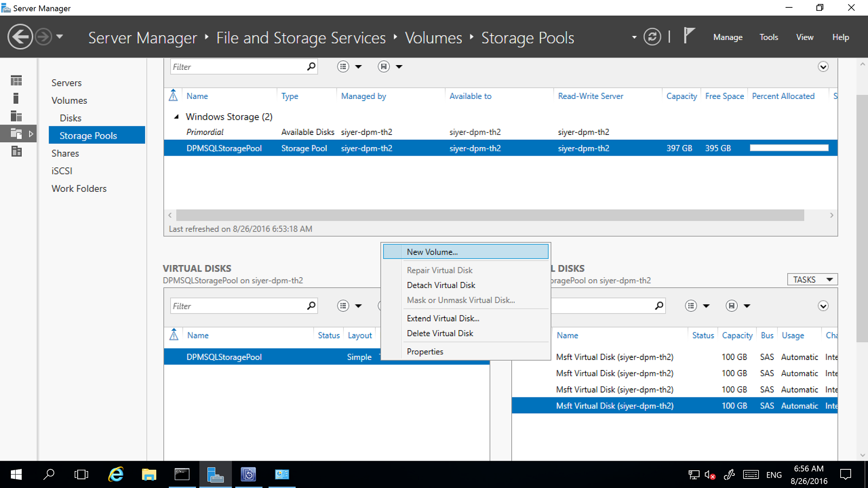Select Extend Virtual Disk option

pos(444,318)
